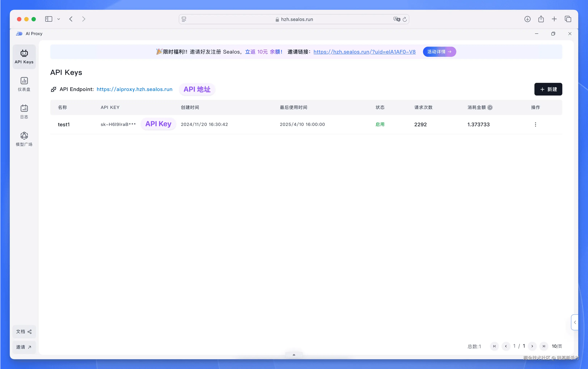Toggle the Safari sidebar panel button
Image resolution: width=588 pixels, height=369 pixels.
coord(48,19)
